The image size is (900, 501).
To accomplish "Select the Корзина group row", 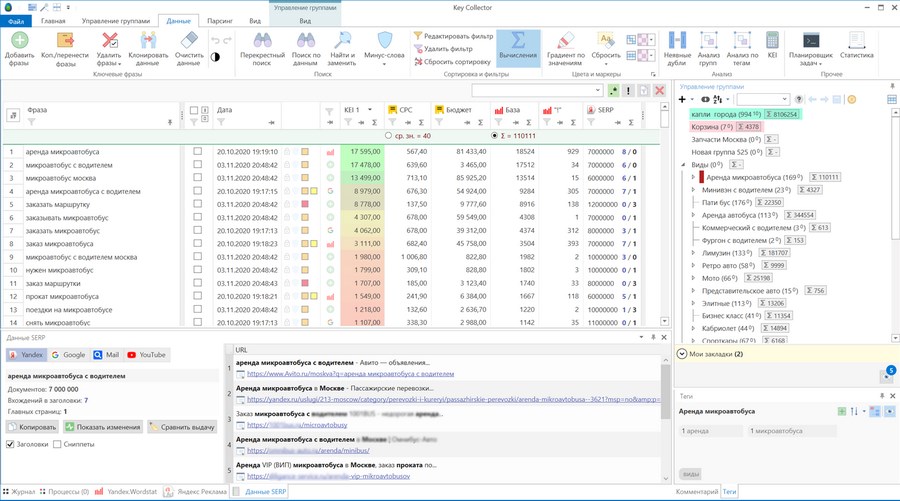I will point(726,127).
